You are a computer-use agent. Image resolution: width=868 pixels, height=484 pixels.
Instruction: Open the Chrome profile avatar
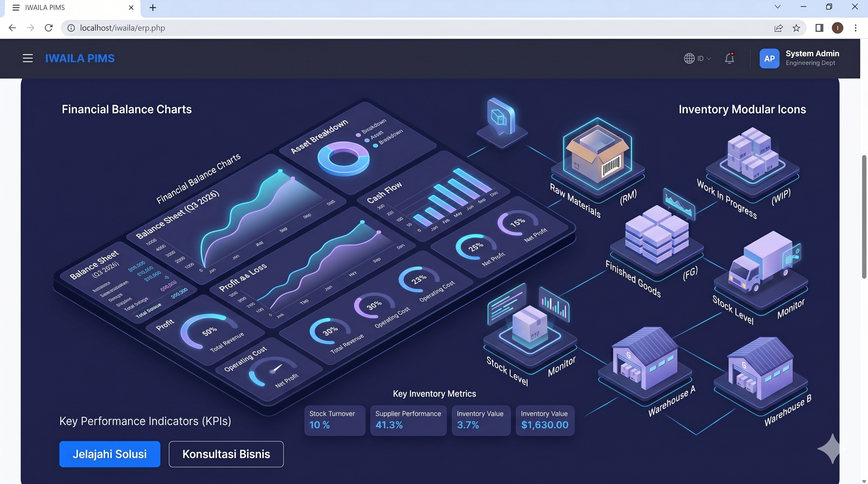point(837,28)
